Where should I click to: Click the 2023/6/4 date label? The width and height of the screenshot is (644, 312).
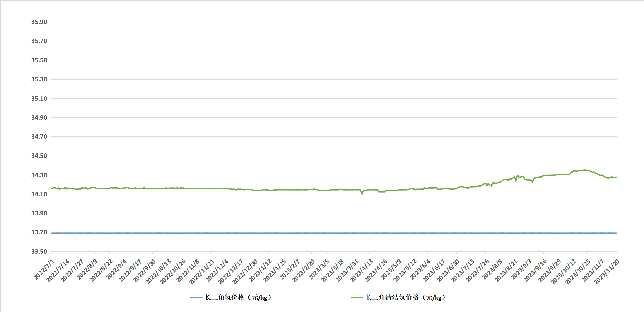[x=420, y=269]
